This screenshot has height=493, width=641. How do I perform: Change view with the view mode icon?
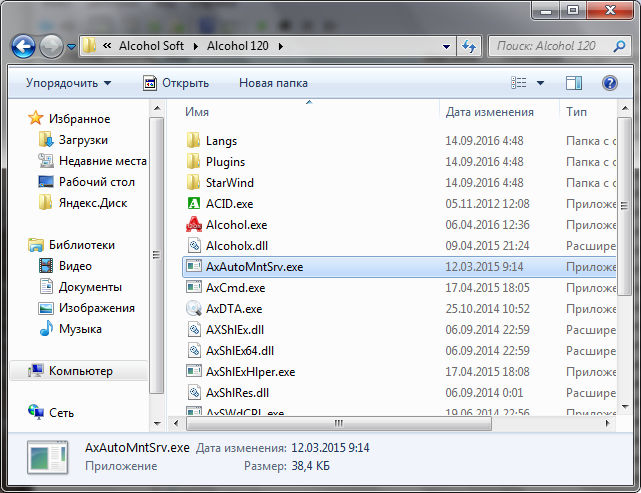click(x=518, y=83)
